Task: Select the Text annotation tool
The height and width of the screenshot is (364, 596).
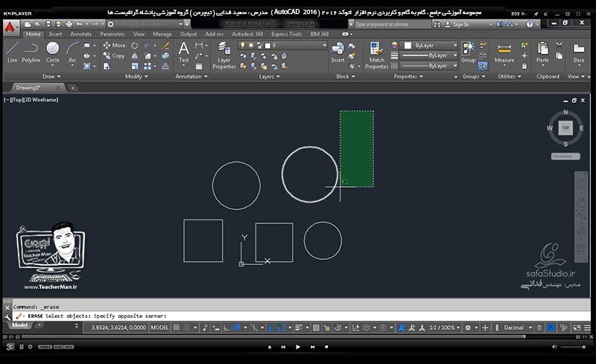Action: click(x=183, y=52)
